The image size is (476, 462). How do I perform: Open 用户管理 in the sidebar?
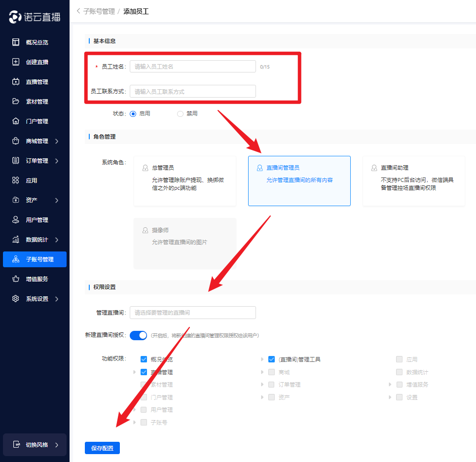[37, 220]
